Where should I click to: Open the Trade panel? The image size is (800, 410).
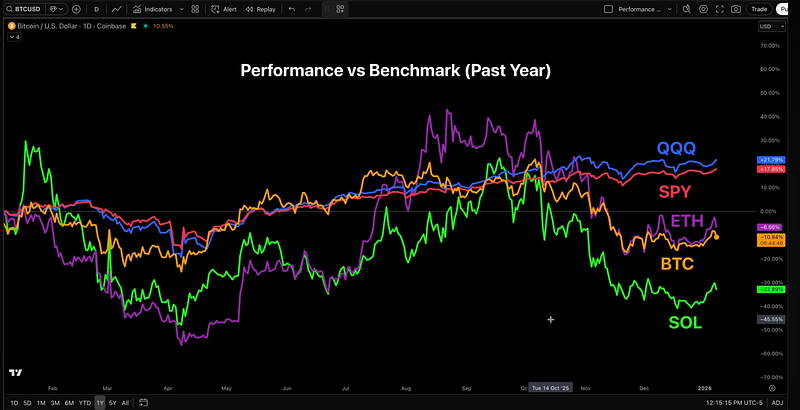pos(759,9)
